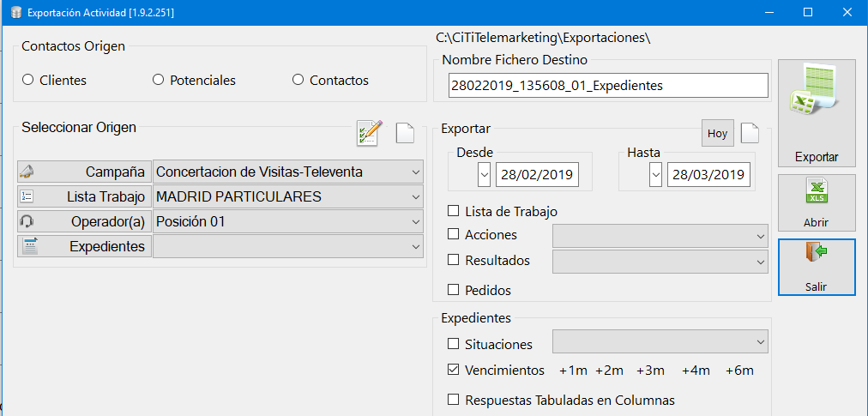Click the Desde date field 28/02/2019
The image size is (868, 416).
(x=537, y=175)
